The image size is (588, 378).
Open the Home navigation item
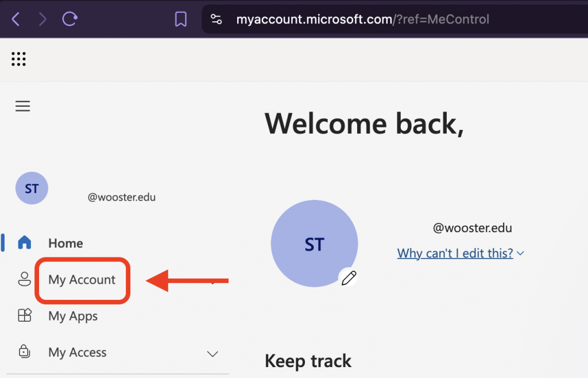click(65, 243)
